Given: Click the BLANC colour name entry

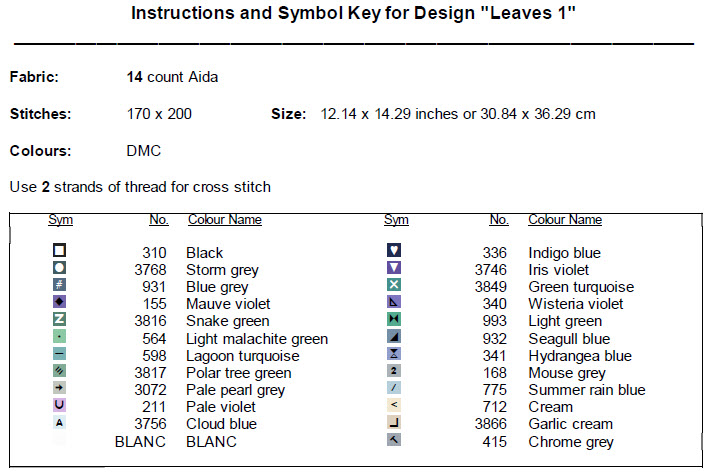Looking at the screenshot, I should 211,441.
